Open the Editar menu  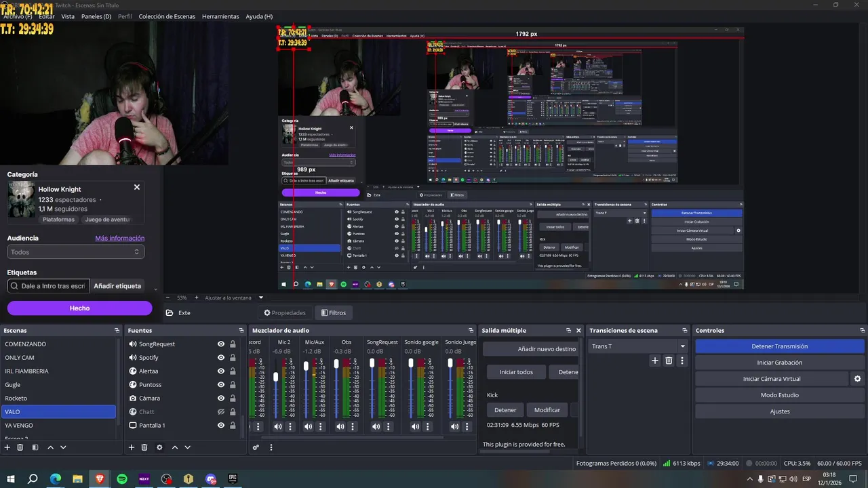[46, 16]
